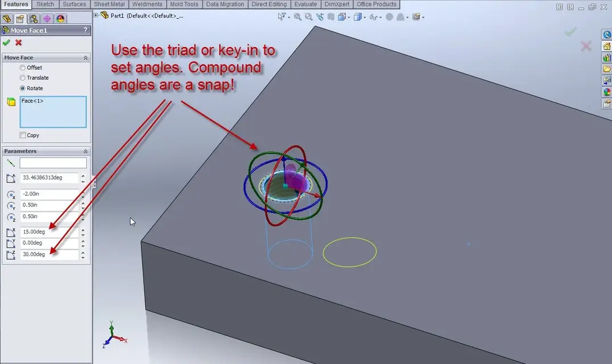Collapse the Parameters section

(85, 151)
